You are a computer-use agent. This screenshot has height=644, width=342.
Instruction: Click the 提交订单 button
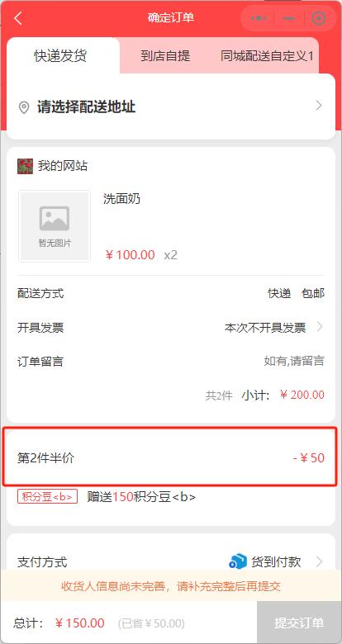pyautogui.click(x=299, y=623)
